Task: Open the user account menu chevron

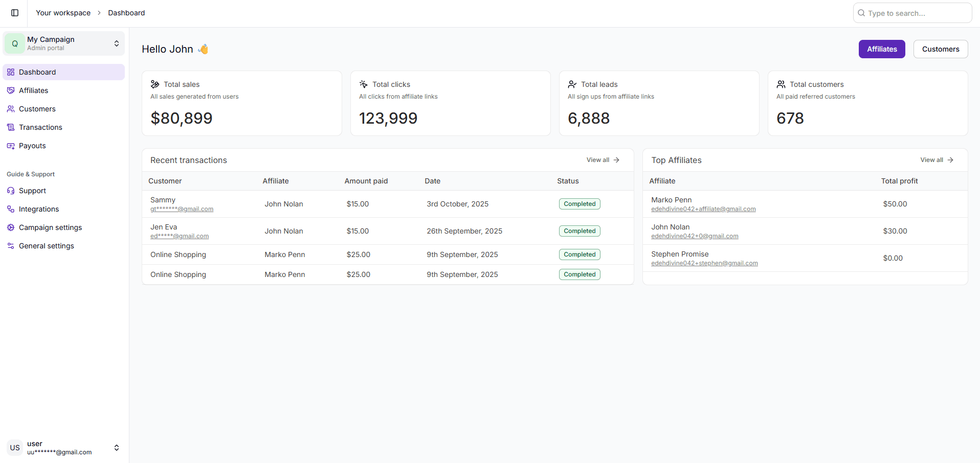Action: [x=116, y=448]
